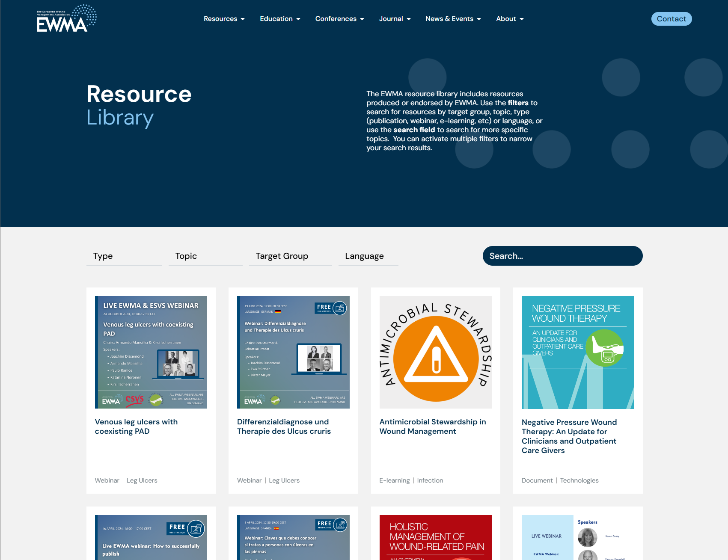Expand the About menu
728x560 pixels.
tap(509, 19)
